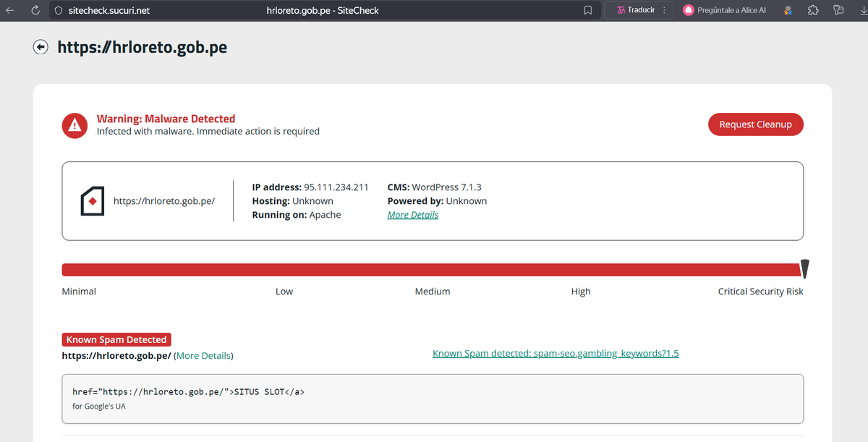The image size is (868, 442).
Task: Click the 'Critical Security Risk' label
Action: click(x=761, y=292)
